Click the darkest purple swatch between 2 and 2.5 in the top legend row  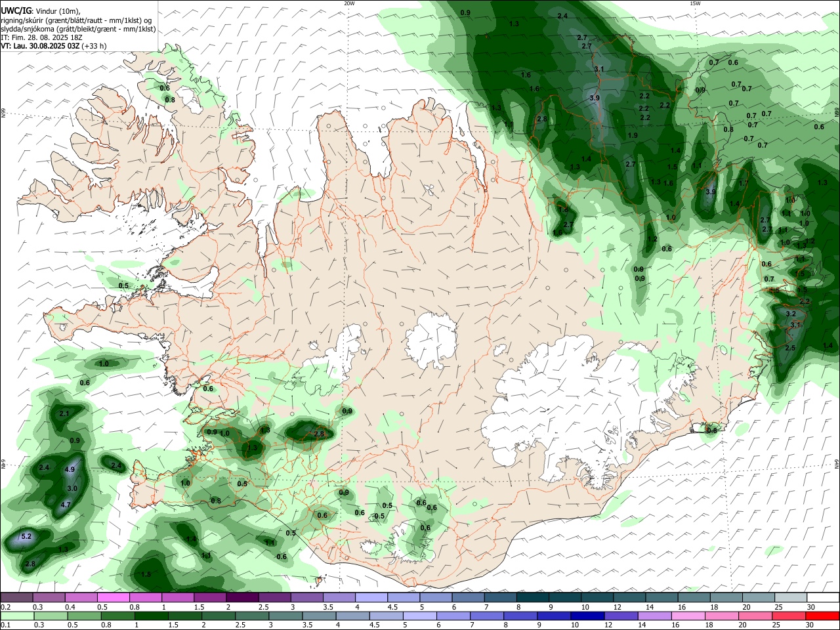click(x=242, y=598)
